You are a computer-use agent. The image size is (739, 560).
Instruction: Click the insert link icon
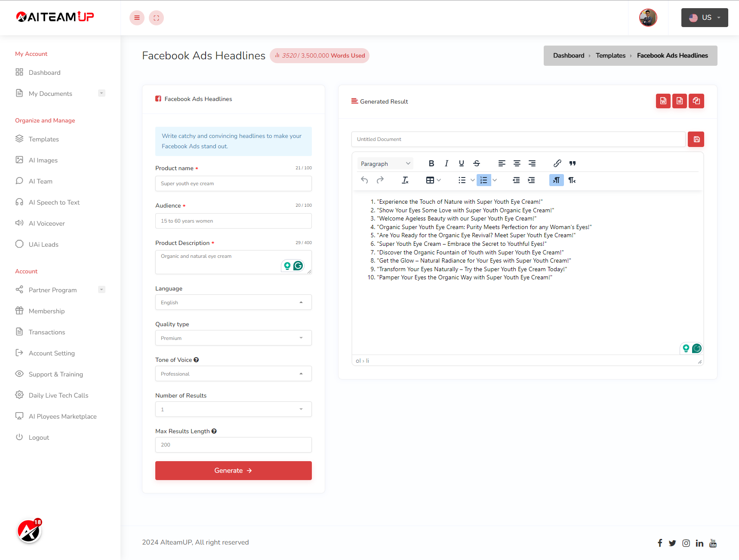click(557, 163)
